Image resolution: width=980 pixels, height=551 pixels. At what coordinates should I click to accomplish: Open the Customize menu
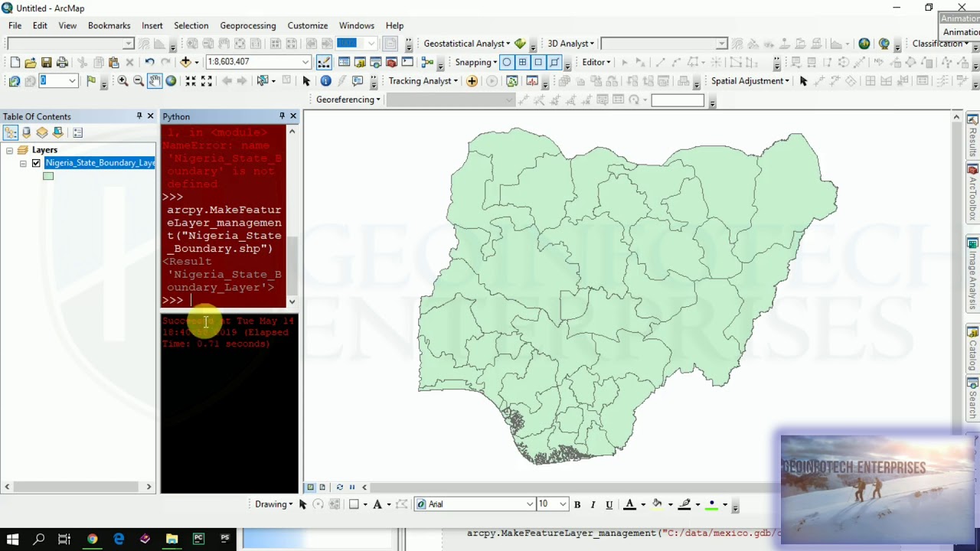(x=307, y=25)
